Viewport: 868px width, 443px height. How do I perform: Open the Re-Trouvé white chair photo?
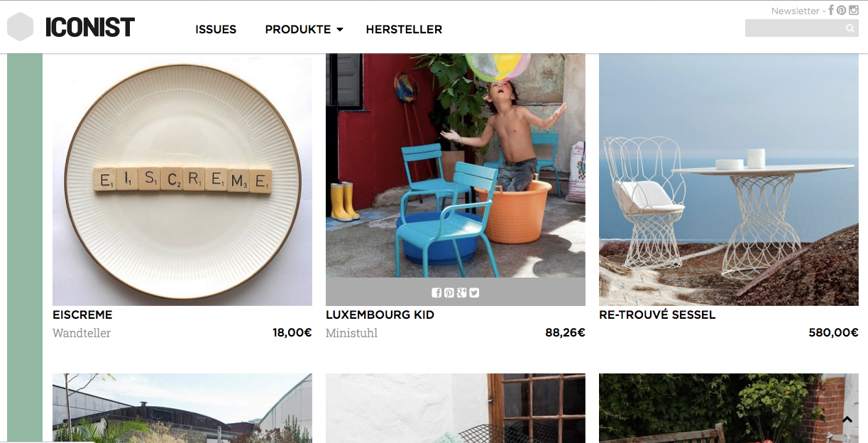coord(729,180)
